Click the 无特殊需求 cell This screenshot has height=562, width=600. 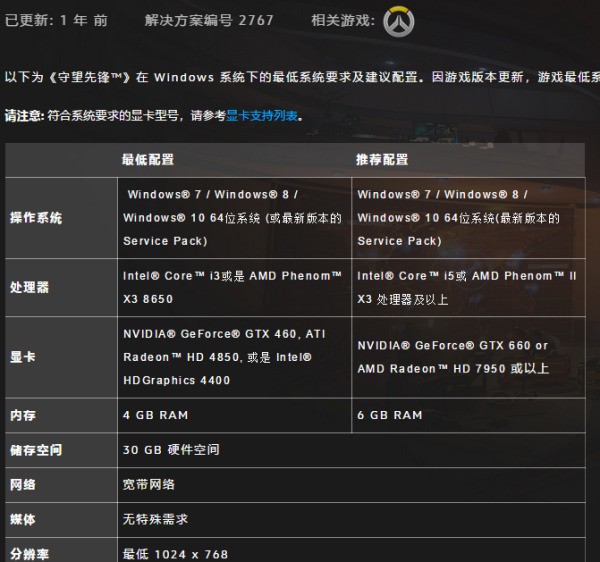coord(351,520)
